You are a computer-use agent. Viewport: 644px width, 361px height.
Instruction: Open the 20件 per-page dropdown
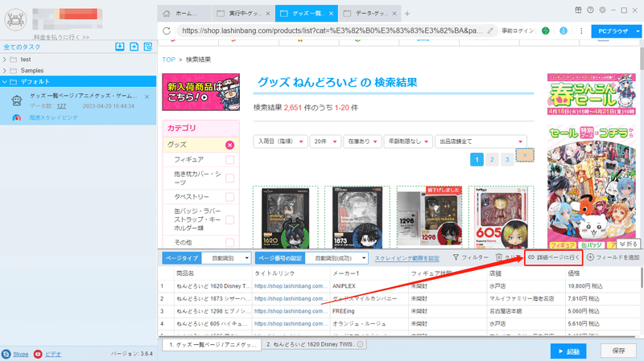(x=325, y=142)
